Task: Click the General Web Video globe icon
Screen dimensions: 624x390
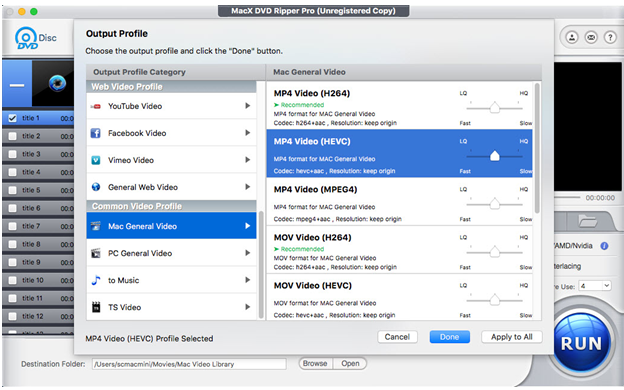Action: tap(96, 187)
